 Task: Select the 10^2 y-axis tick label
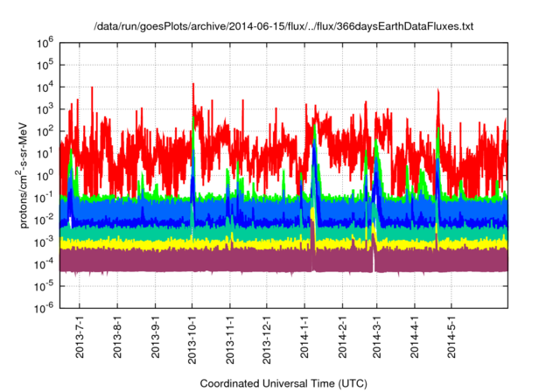tap(45, 131)
